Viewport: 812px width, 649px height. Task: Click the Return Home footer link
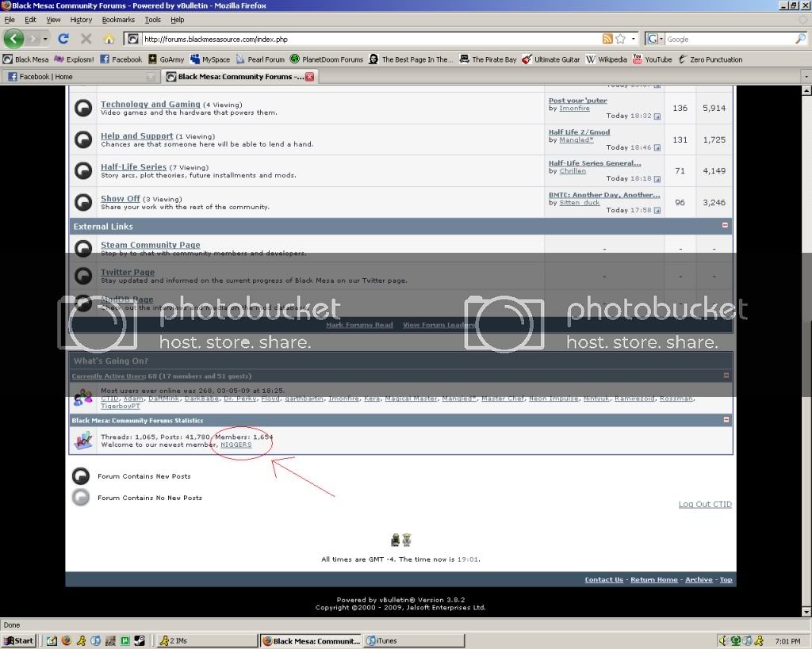coord(654,579)
